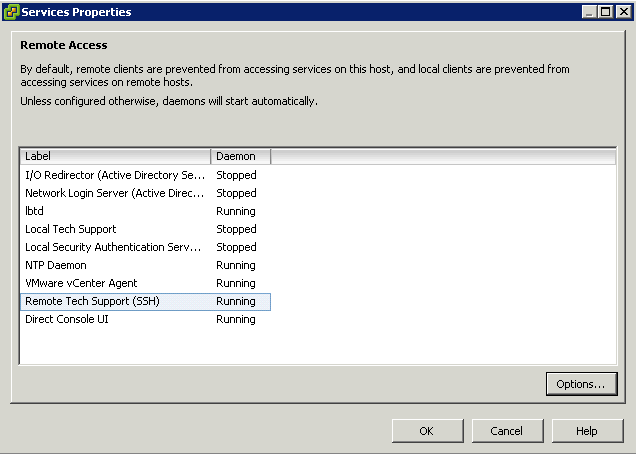Select Network Login Server service row
The image size is (636, 454).
click(x=145, y=193)
